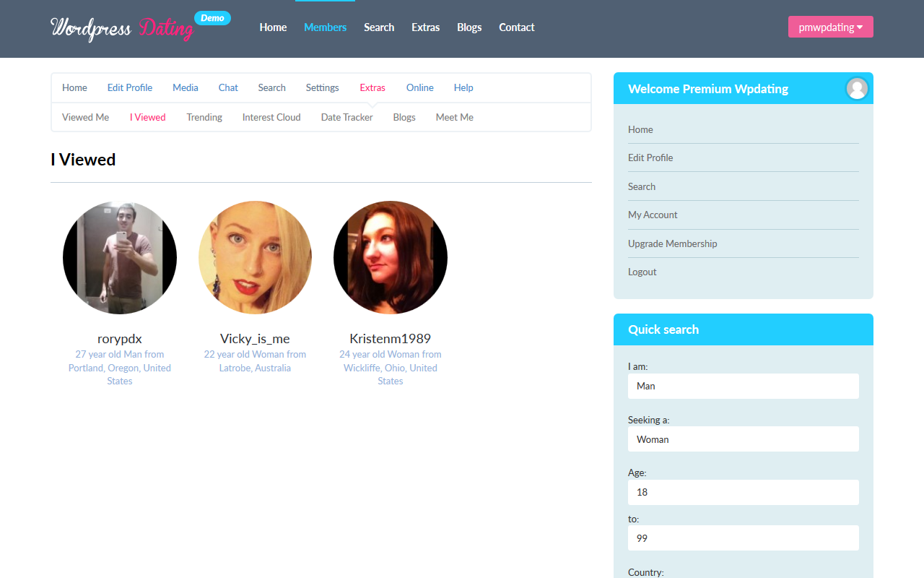The image size is (924, 578).
Task: Open the 'Seeking a' Woman dropdown
Action: point(744,439)
